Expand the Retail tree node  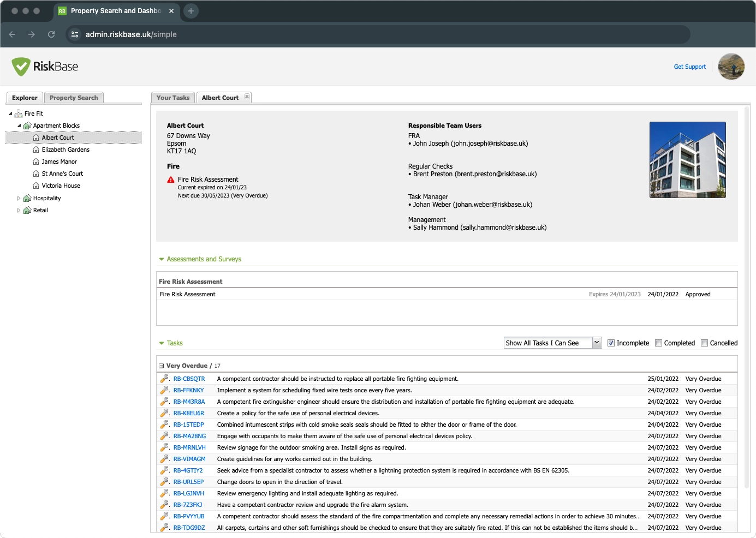pos(19,210)
